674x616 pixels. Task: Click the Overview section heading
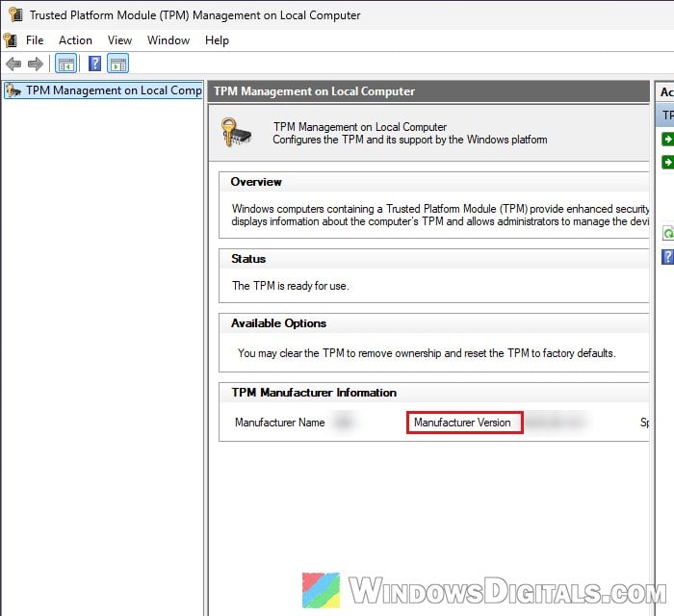256,182
